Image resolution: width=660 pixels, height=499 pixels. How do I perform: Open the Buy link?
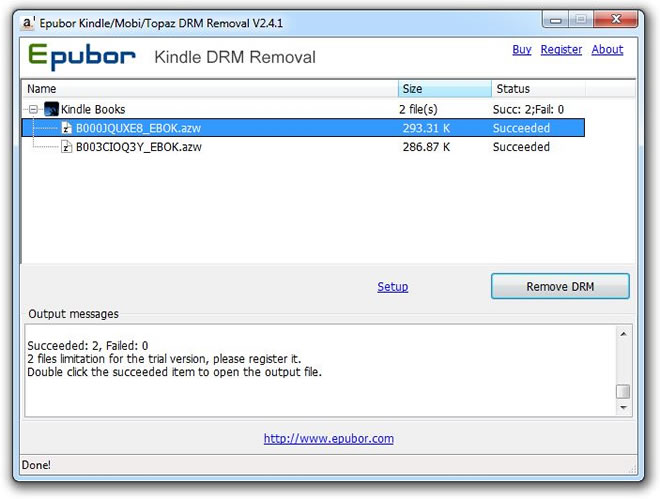coord(522,50)
